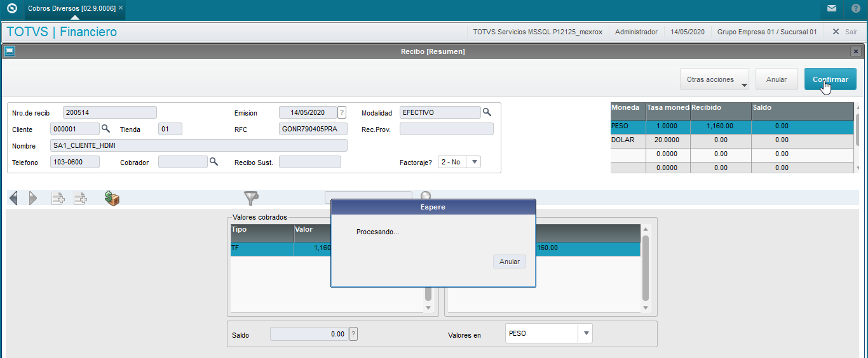
Task: Click the help icon beside Emision date
Action: click(x=342, y=112)
